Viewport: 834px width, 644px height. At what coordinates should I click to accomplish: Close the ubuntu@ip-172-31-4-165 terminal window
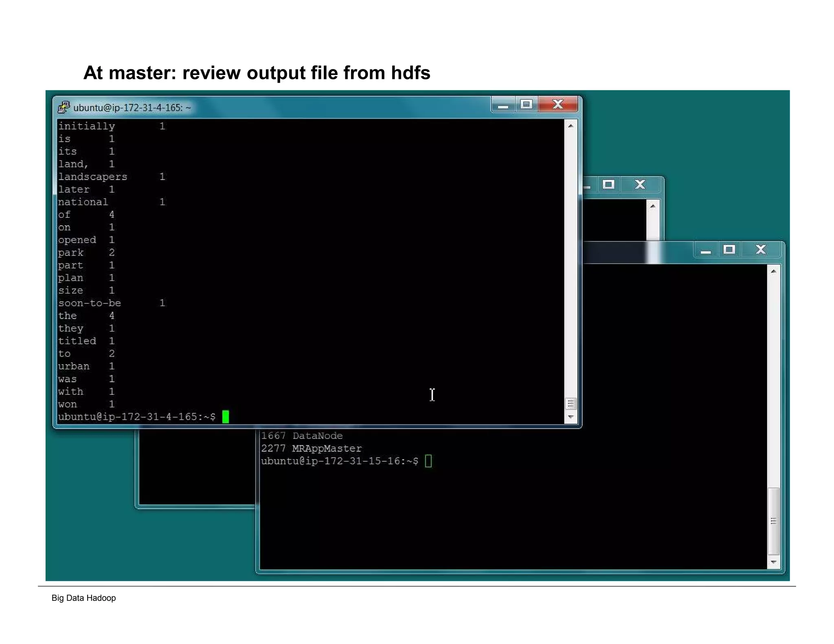(558, 105)
